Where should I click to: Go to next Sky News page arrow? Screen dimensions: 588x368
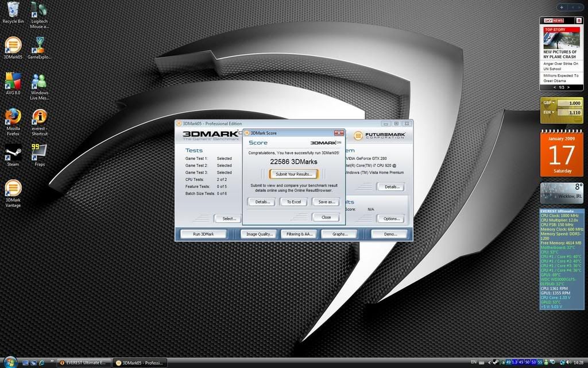tap(568, 87)
